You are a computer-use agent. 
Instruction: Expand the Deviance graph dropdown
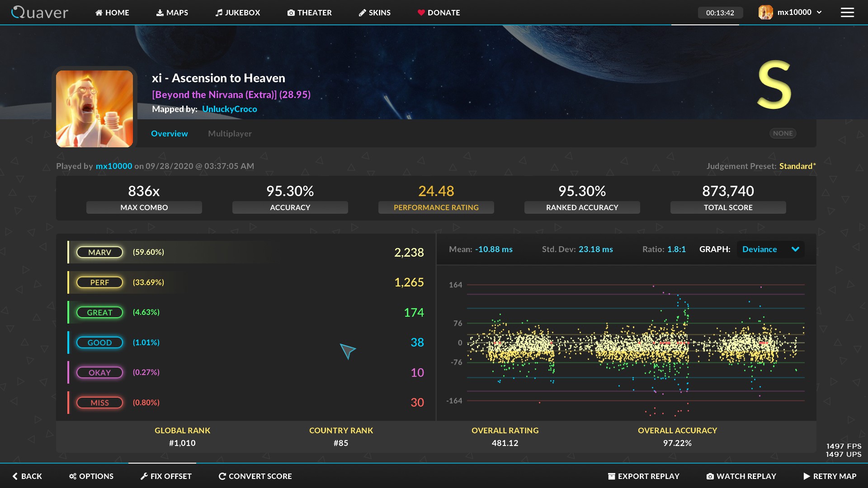click(x=795, y=249)
